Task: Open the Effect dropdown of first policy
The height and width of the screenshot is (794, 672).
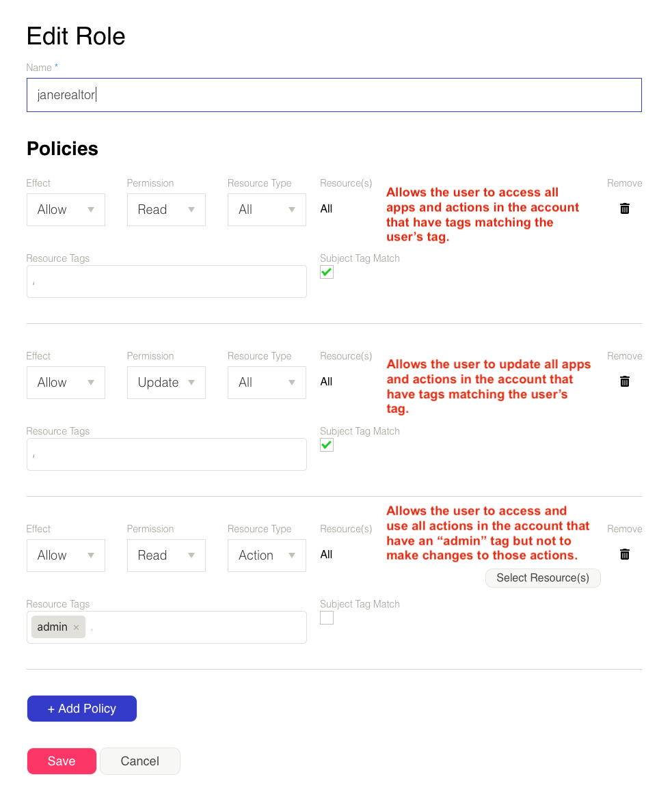Action: pos(66,210)
